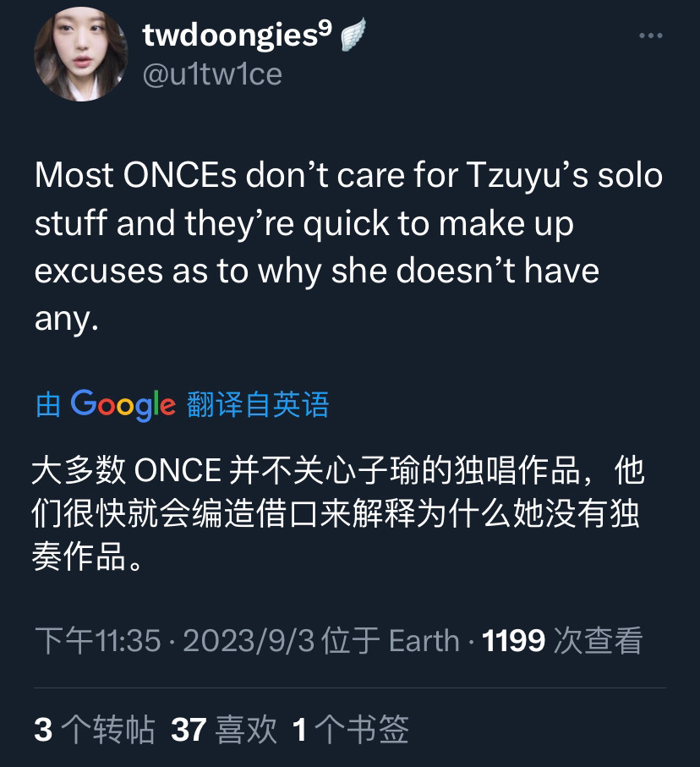Open the "3 个转帖" reposts list
The image size is (700, 767).
point(94,729)
